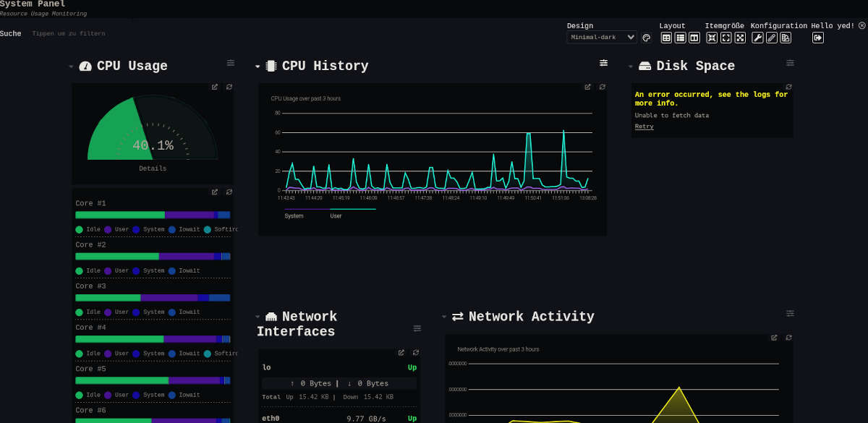Click the logout icon under Hello yed!

[x=818, y=38]
